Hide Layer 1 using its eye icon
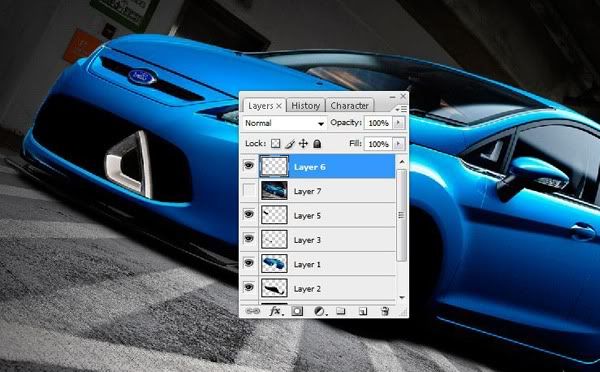600x372 pixels. 249,263
